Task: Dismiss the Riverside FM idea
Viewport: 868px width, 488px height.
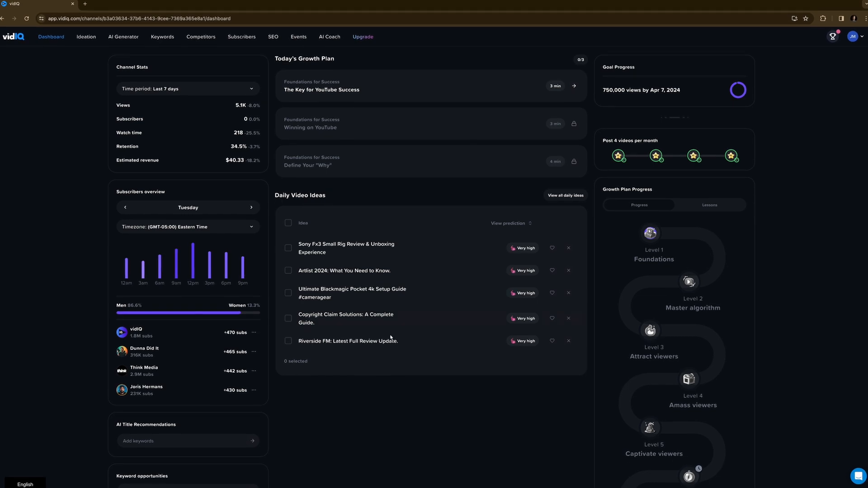Action: pos(568,341)
